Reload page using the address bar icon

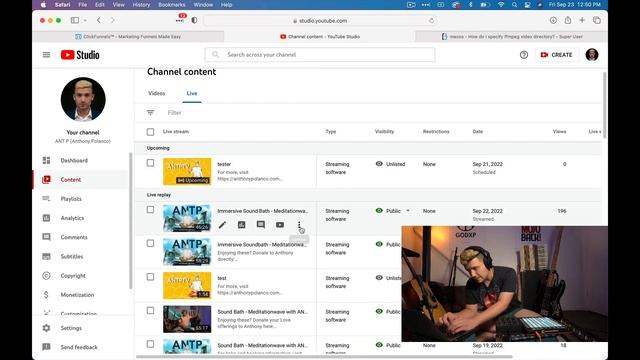[431, 20]
